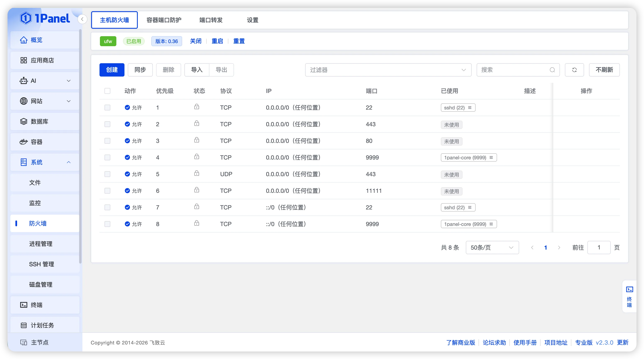The image size is (644, 359).
Task: Select checkbox for priority 1 rule
Action: click(x=107, y=108)
